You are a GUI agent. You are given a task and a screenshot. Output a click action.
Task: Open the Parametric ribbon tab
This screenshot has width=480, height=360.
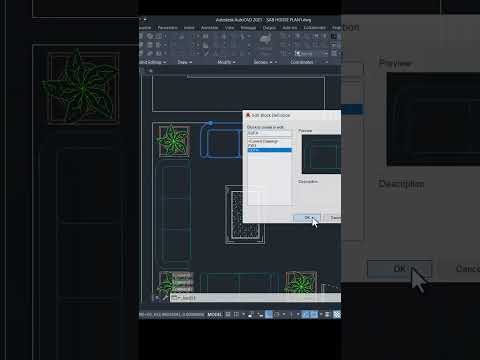pos(168,28)
